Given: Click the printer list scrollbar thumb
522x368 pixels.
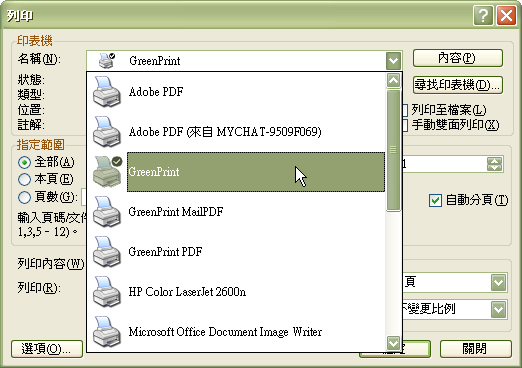Looking at the screenshot, I should click(x=393, y=150).
